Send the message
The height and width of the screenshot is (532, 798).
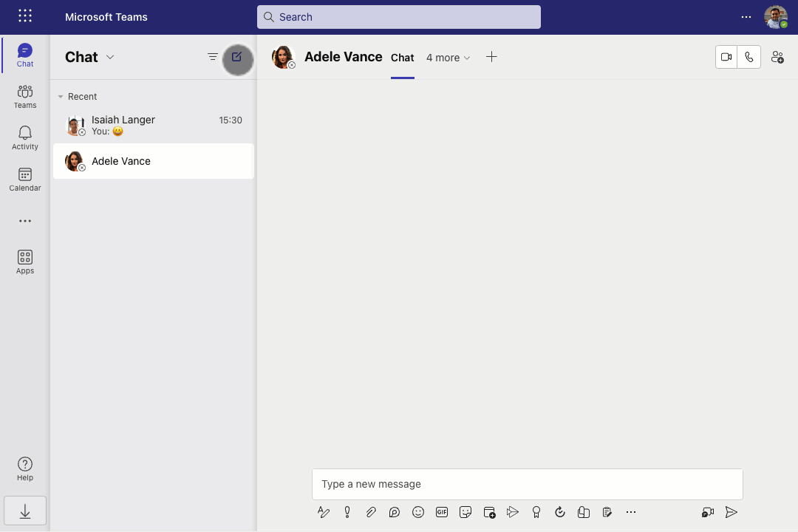point(731,512)
